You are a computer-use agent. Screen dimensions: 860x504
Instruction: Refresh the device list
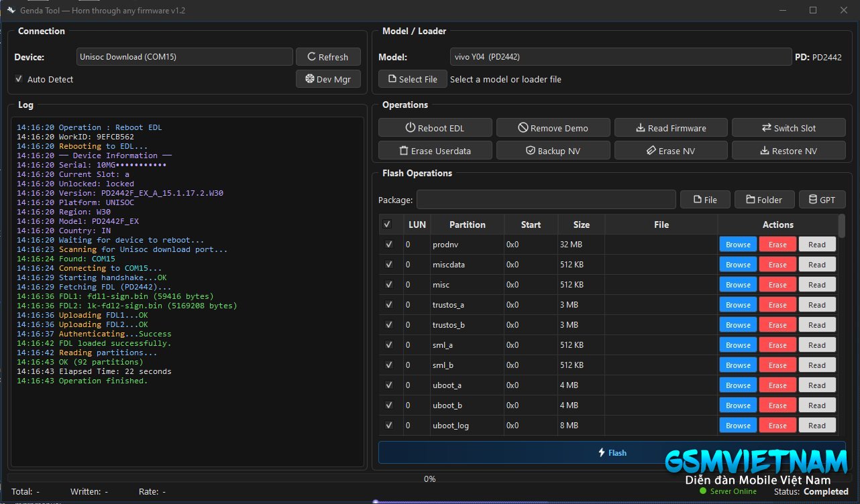327,57
